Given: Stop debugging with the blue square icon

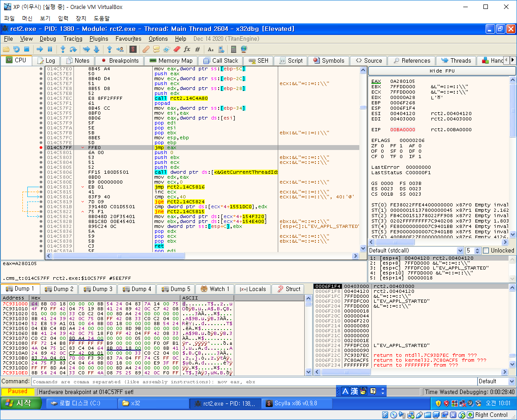Looking at the screenshot, I should point(27,49).
